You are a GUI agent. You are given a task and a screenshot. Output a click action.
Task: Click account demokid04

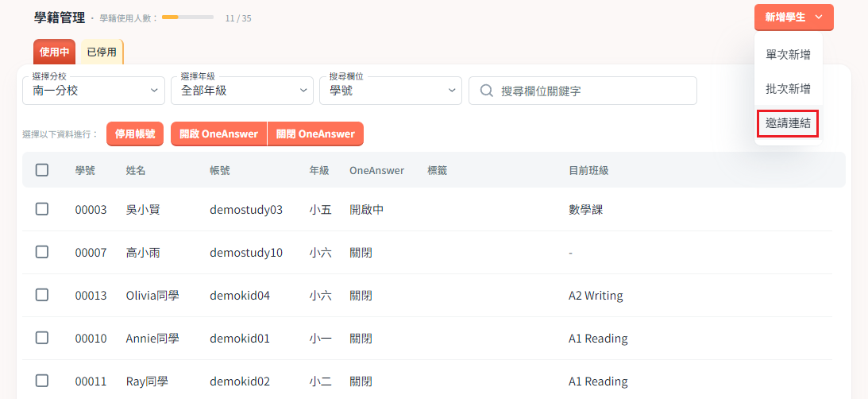click(240, 296)
